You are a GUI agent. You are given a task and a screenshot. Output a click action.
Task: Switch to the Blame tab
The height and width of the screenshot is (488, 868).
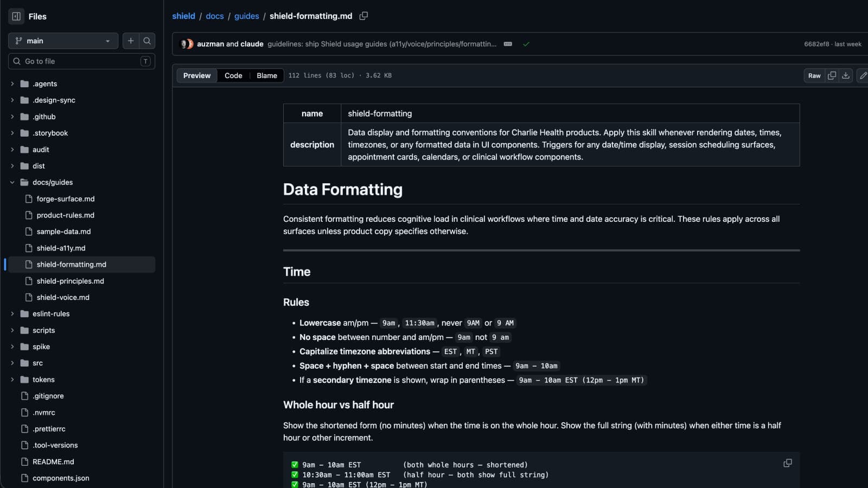click(x=267, y=75)
